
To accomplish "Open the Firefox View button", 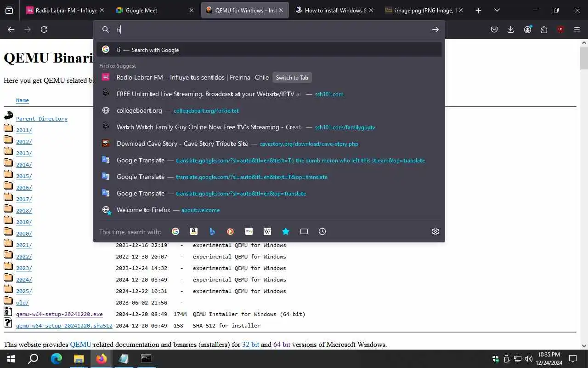I will (9, 10).
